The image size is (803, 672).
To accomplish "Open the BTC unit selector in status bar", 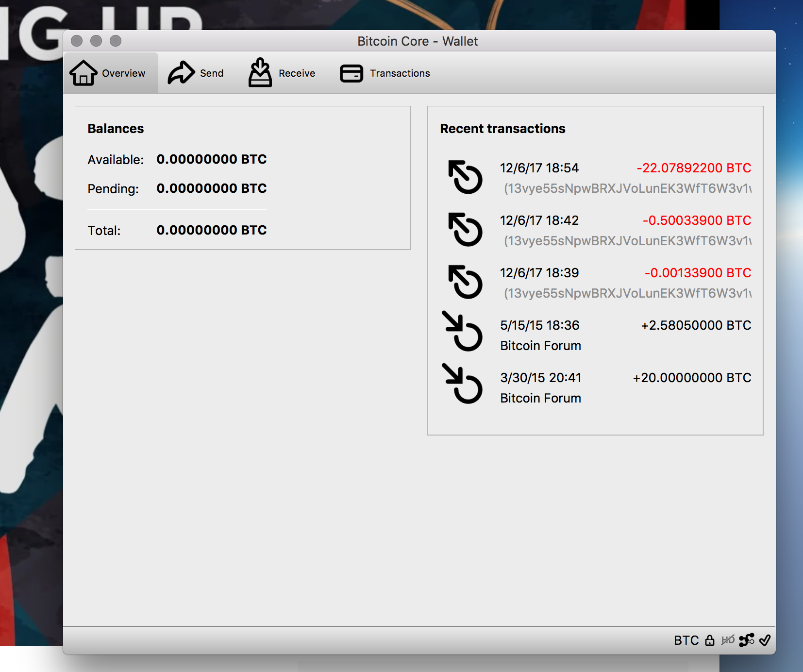I will click(686, 640).
